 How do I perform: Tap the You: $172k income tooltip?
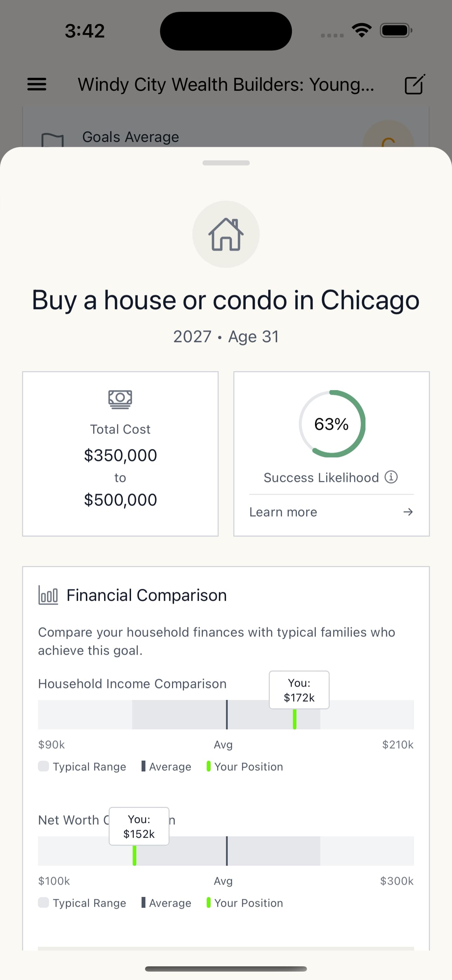tap(299, 690)
